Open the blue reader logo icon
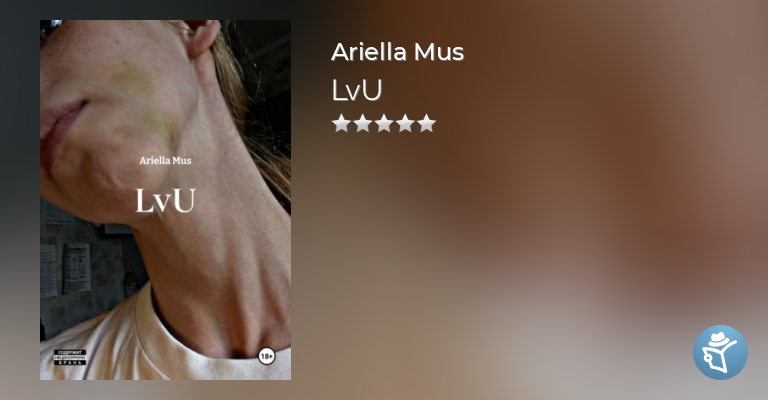Screen dimensions: 768x400 coord(720,352)
